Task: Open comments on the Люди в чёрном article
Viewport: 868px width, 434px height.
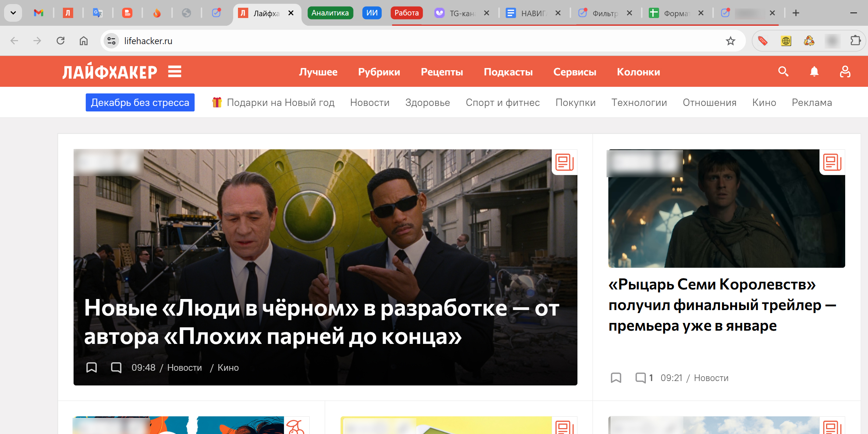Action: pos(117,367)
